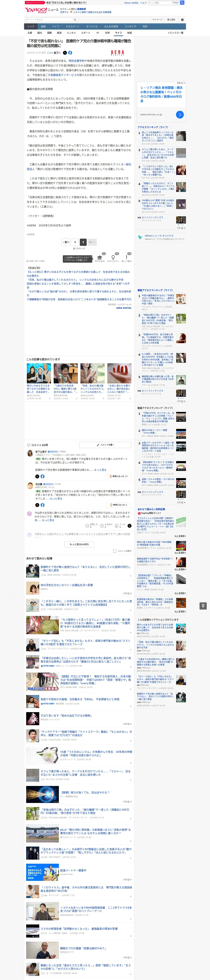This screenshot has height=980, width=210.
Task: Share 宮下公美子's comment on Facebook
Action: pos(42,476)
